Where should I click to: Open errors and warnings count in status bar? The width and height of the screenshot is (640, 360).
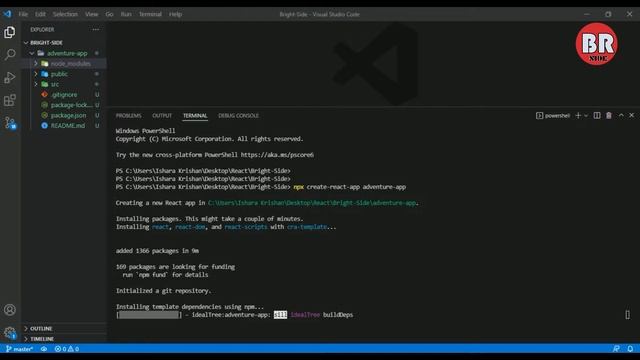pos(67,349)
